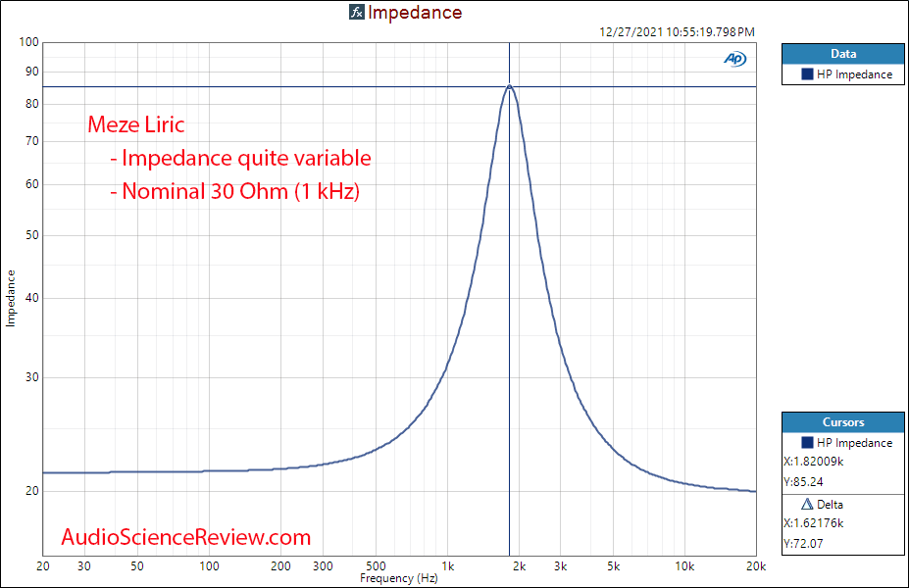
Task: Click the fx icon beside the Impedance title
Action: 357,12
